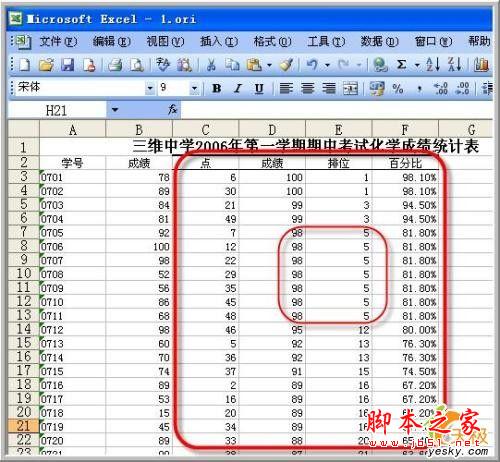Select the 80.00% cell in row 14

405,330
